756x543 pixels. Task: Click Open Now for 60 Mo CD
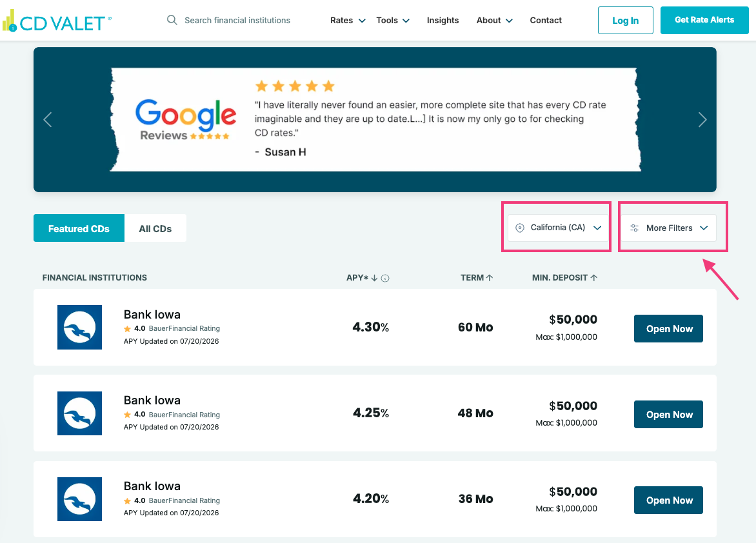tap(668, 328)
